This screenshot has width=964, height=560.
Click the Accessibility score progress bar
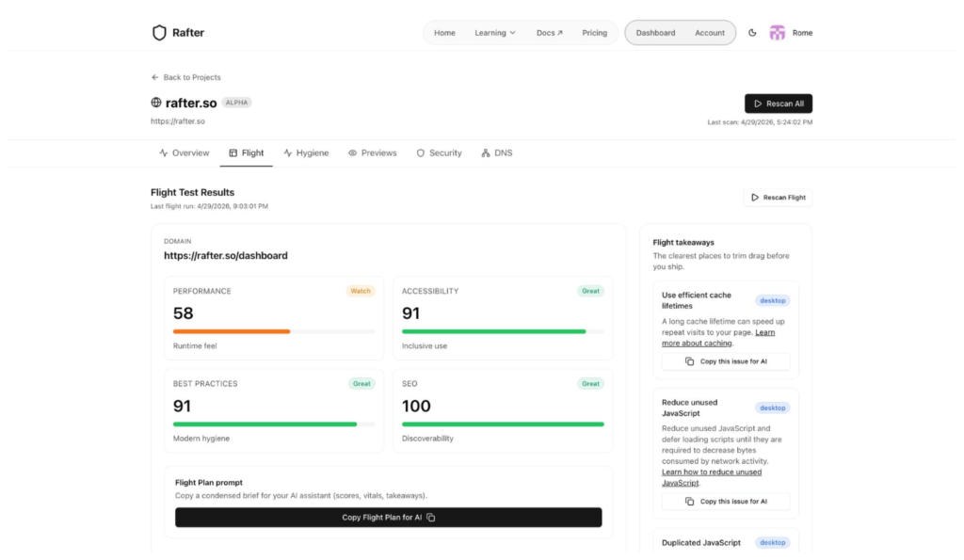click(x=503, y=331)
